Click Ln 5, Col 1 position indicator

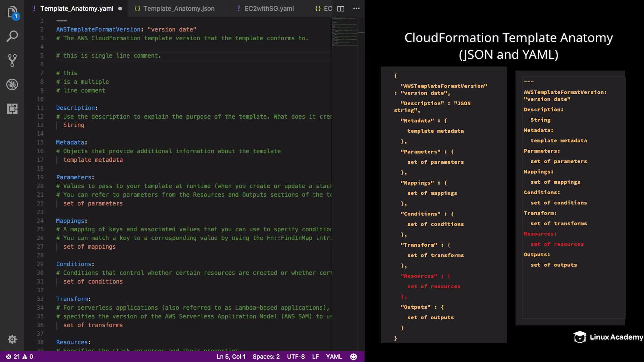[x=231, y=357]
